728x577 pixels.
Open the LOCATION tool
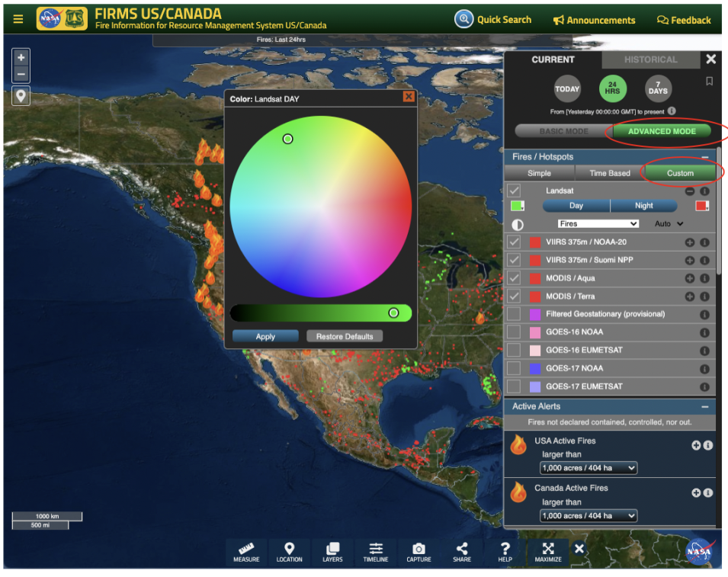click(289, 553)
